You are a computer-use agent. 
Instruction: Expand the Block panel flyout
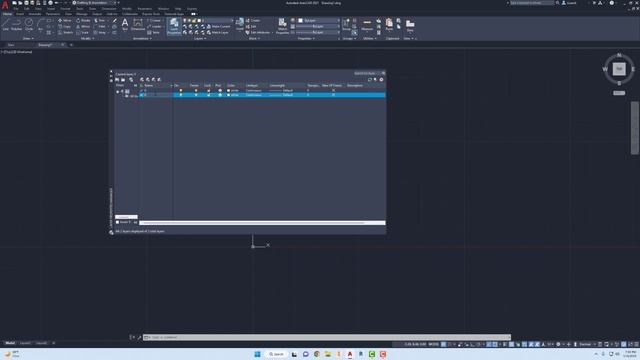253,38
